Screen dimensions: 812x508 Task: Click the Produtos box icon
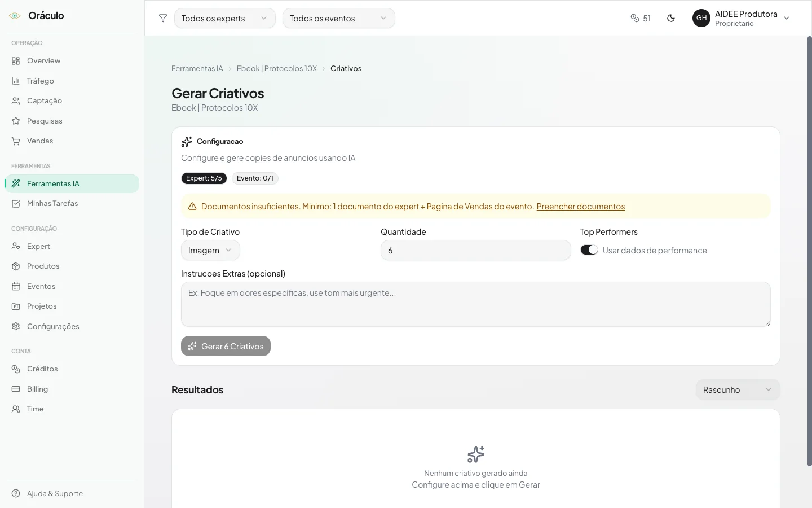click(x=16, y=266)
